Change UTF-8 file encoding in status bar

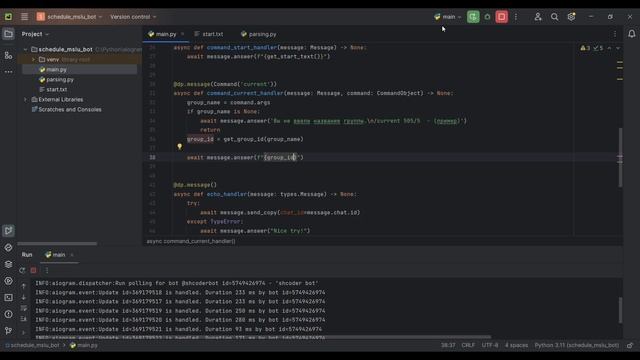coord(490,345)
